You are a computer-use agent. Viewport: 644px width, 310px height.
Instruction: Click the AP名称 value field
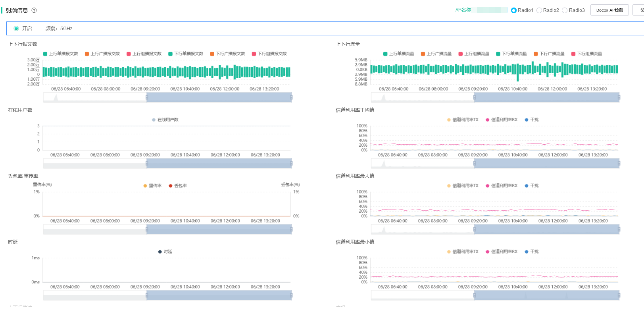(x=492, y=10)
